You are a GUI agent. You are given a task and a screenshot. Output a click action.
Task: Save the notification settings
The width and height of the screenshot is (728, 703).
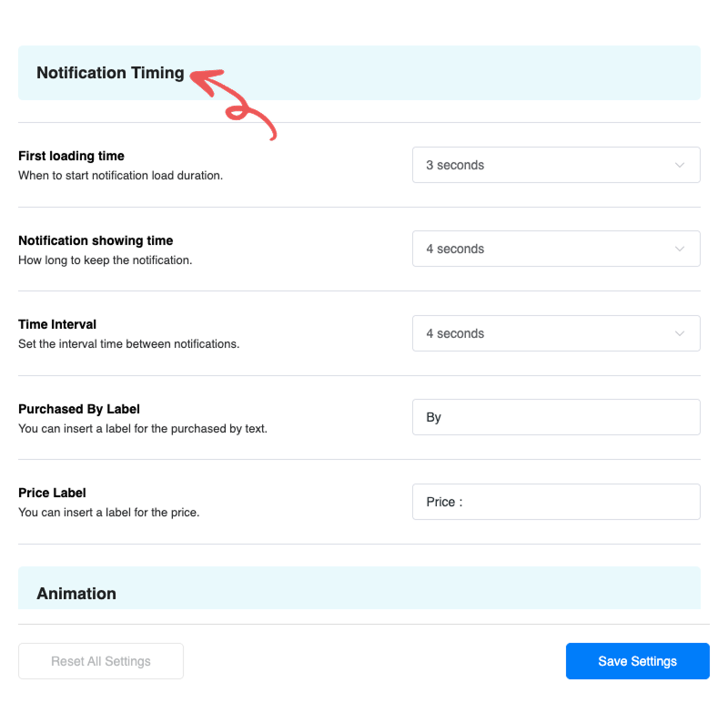tap(637, 661)
